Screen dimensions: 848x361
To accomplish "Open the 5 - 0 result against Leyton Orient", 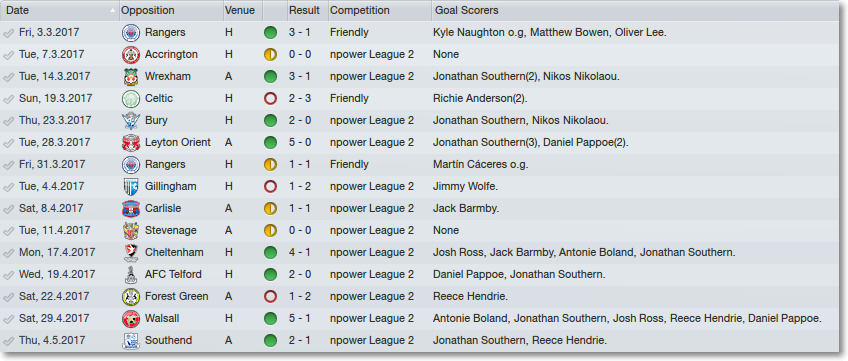I will pyautogui.click(x=300, y=143).
